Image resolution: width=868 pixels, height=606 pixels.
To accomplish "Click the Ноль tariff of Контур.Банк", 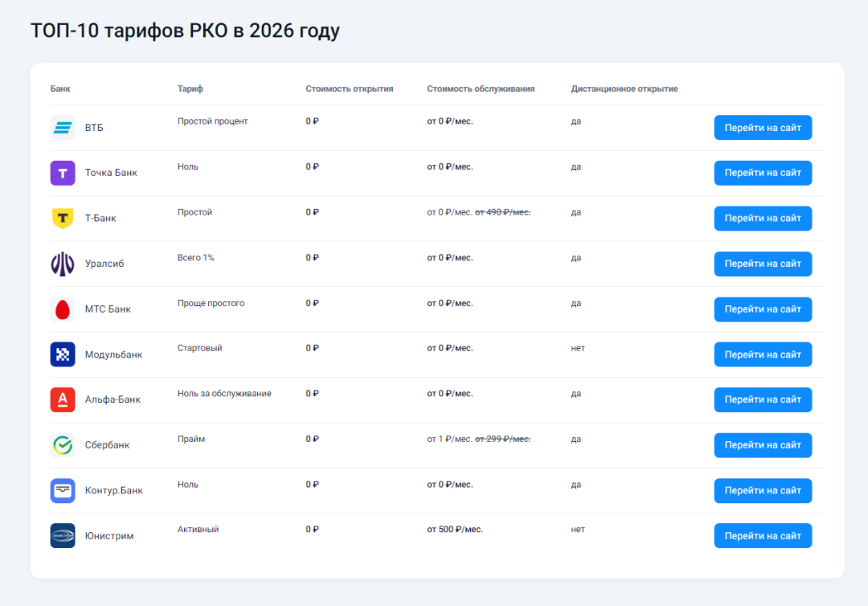I will (187, 485).
